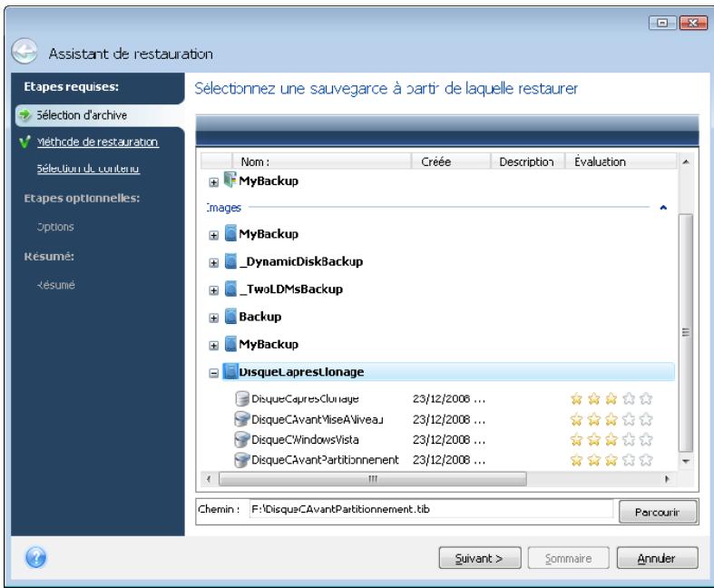Click the creation date of DisqueCAvantPartitionnement
Image resolution: width=714 pixels, height=588 pixels.
coord(449,460)
